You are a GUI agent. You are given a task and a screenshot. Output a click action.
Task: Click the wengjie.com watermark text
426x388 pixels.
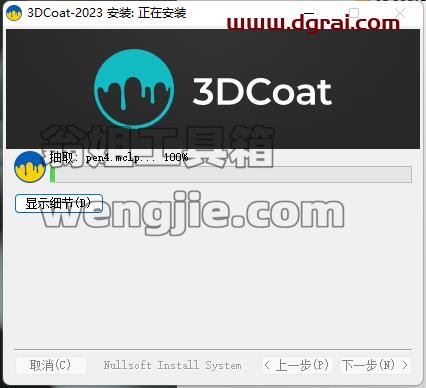194,213
